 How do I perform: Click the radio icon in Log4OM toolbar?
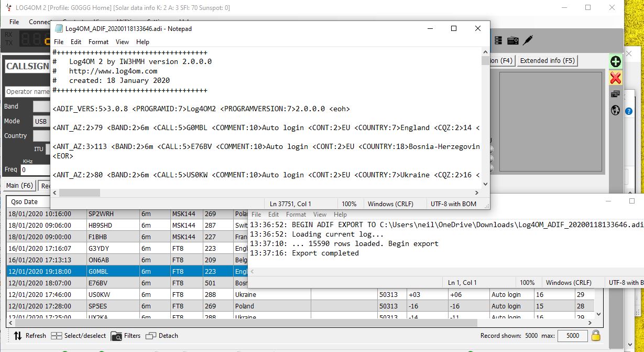512,40
